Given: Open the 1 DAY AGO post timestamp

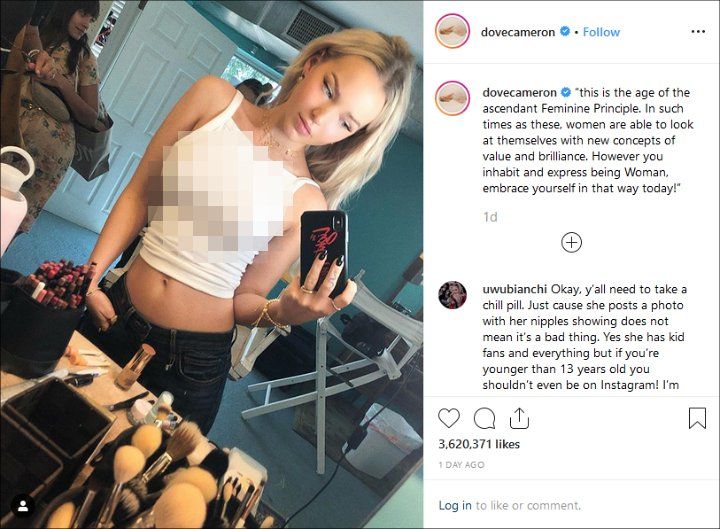Looking at the screenshot, I should tap(461, 465).
